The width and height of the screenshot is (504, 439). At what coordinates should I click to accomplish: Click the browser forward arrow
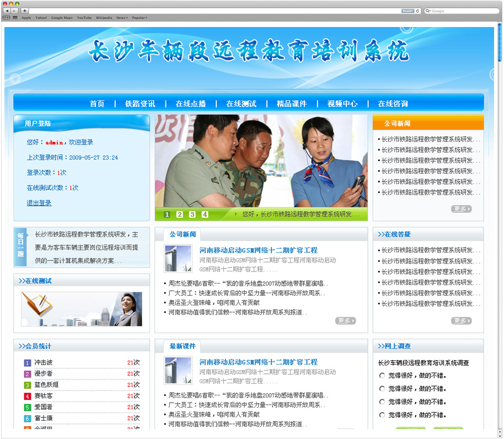14,11
